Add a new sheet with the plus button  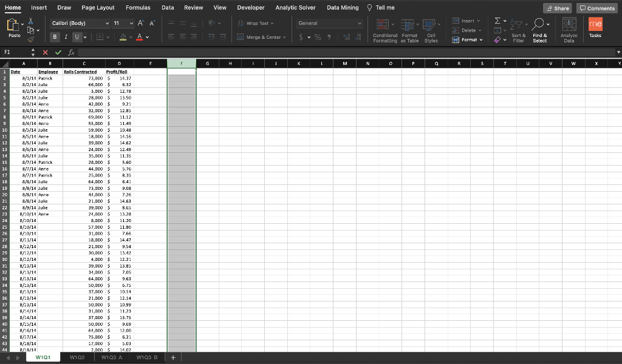click(x=173, y=357)
